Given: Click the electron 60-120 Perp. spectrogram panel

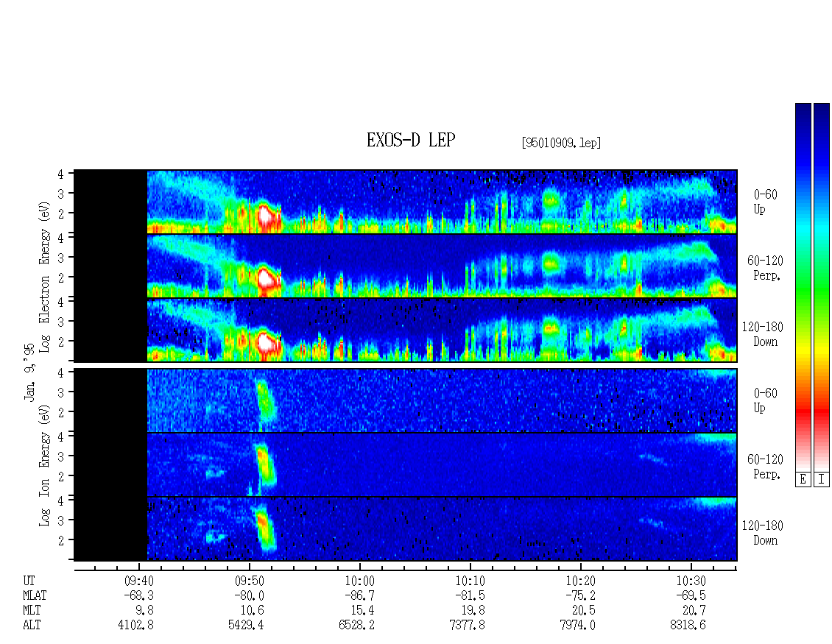Looking at the screenshot, I should (406, 266).
